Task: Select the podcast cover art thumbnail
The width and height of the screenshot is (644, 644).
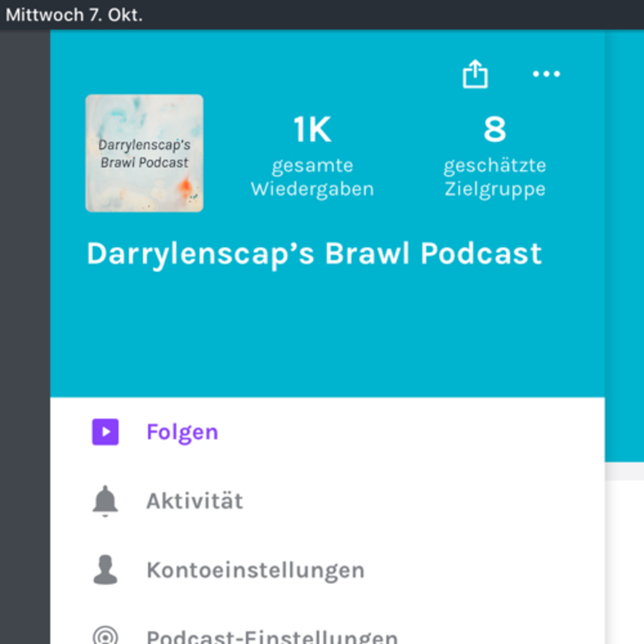Action: (144, 153)
